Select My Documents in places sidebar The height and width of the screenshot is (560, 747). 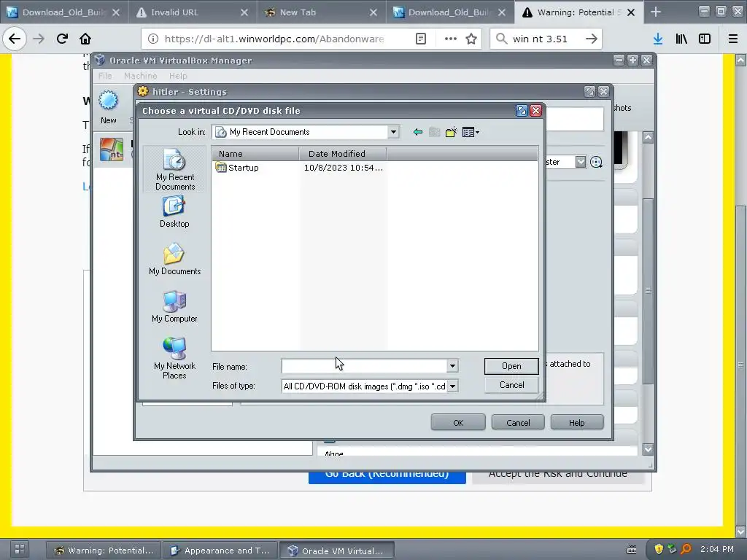pyautogui.click(x=174, y=260)
